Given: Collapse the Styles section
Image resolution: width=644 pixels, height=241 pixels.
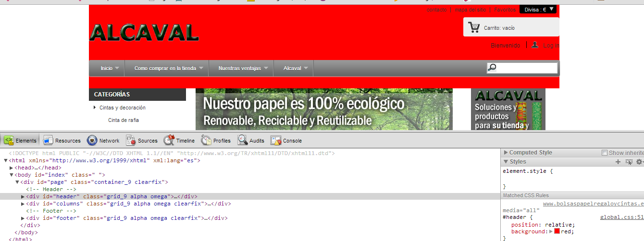Looking at the screenshot, I should [x=506, y=162].
